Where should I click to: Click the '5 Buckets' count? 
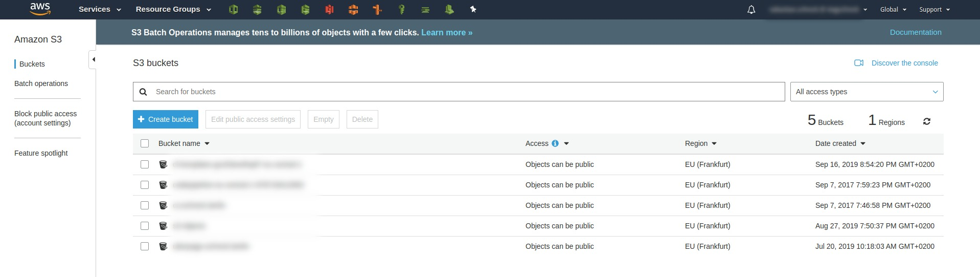(x=826, y=121)
